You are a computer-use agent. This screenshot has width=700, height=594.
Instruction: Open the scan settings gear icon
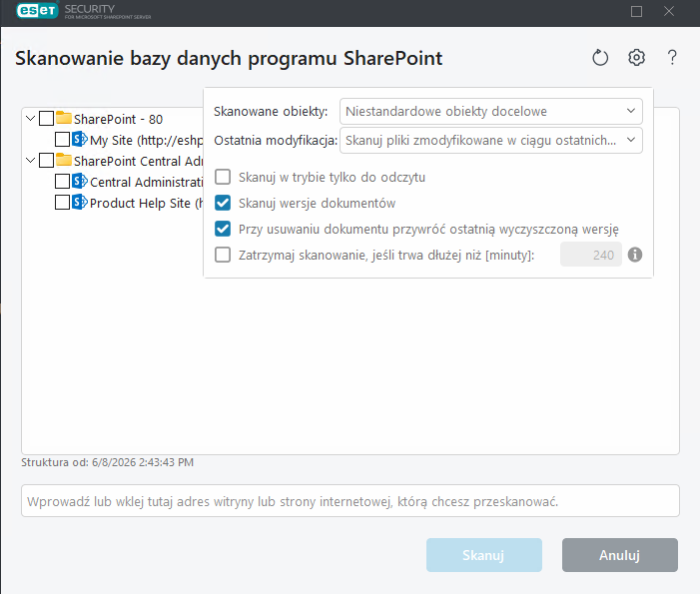[636, 57]
